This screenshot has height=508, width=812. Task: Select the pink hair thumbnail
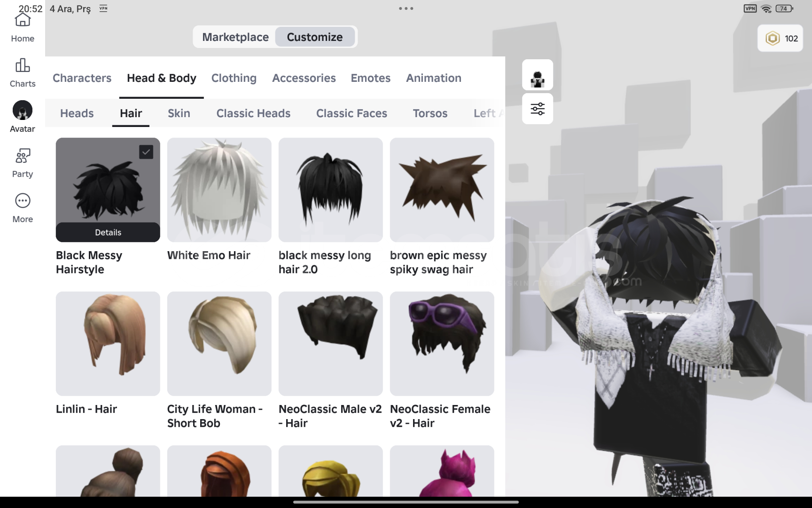click(x=442, y=471)
